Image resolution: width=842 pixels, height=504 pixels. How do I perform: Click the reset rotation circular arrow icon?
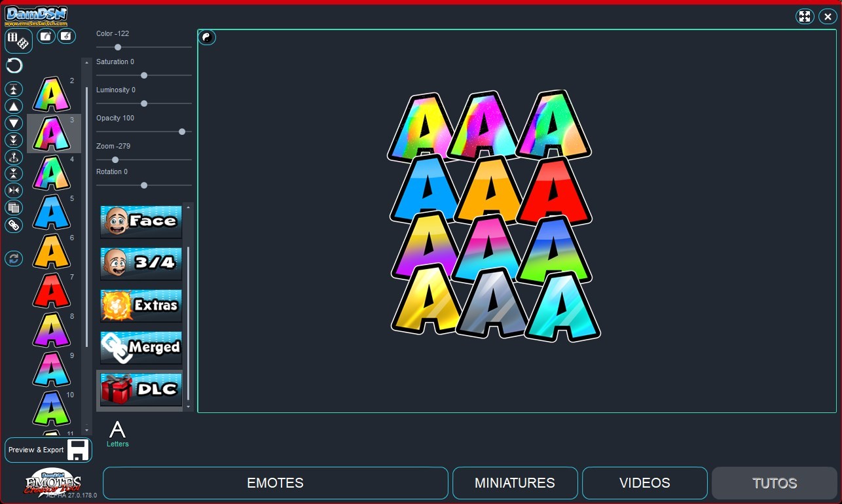[x=14, y=65]
